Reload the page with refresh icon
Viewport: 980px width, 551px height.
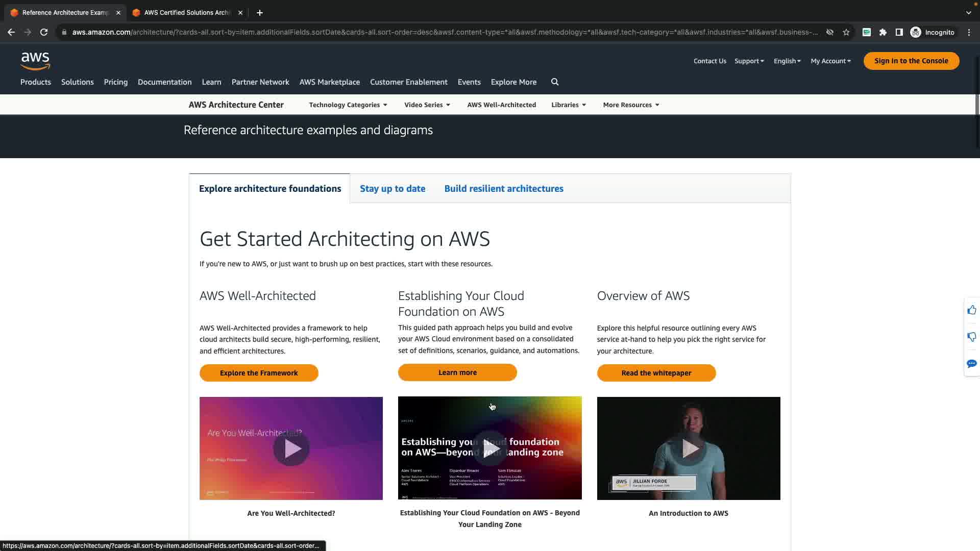(x=44, y=32)
